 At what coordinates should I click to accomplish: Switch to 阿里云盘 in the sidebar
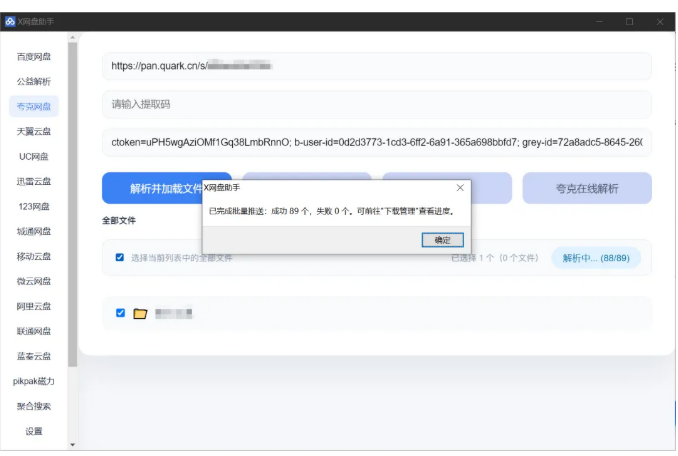tap(34, 306)
